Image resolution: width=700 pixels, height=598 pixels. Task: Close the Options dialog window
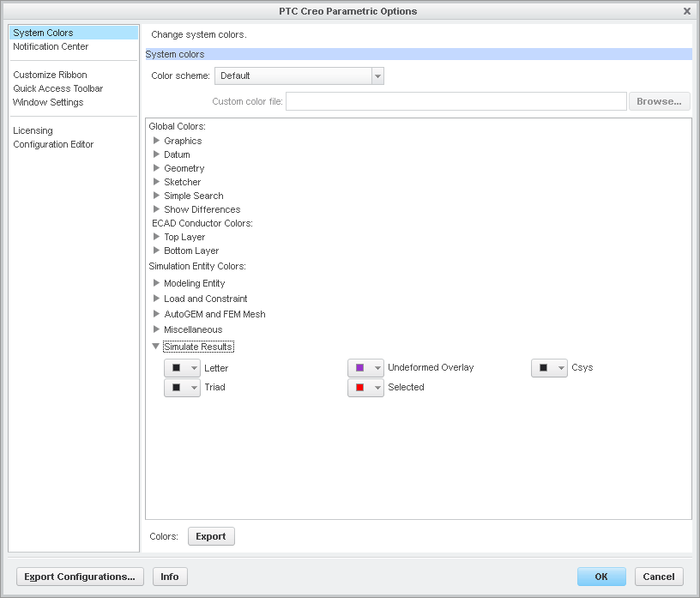[687, 11]
